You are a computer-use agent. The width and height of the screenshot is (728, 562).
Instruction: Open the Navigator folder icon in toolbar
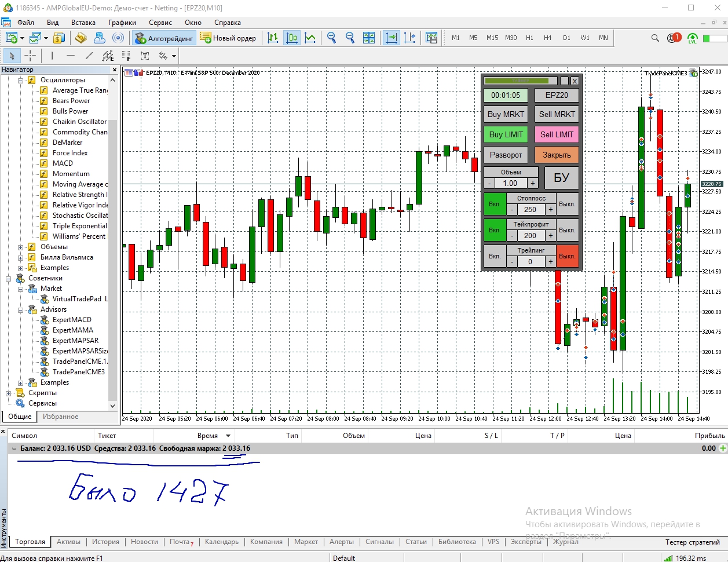click(81, 38)
